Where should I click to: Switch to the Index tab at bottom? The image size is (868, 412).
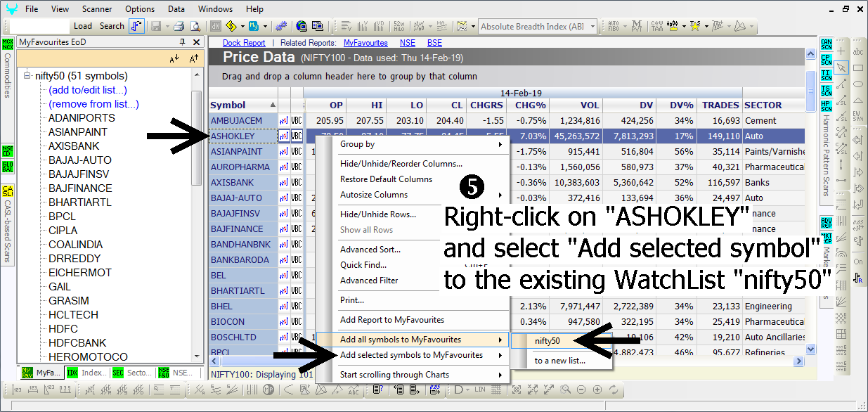pyautogui.click(x=86, y=373)
